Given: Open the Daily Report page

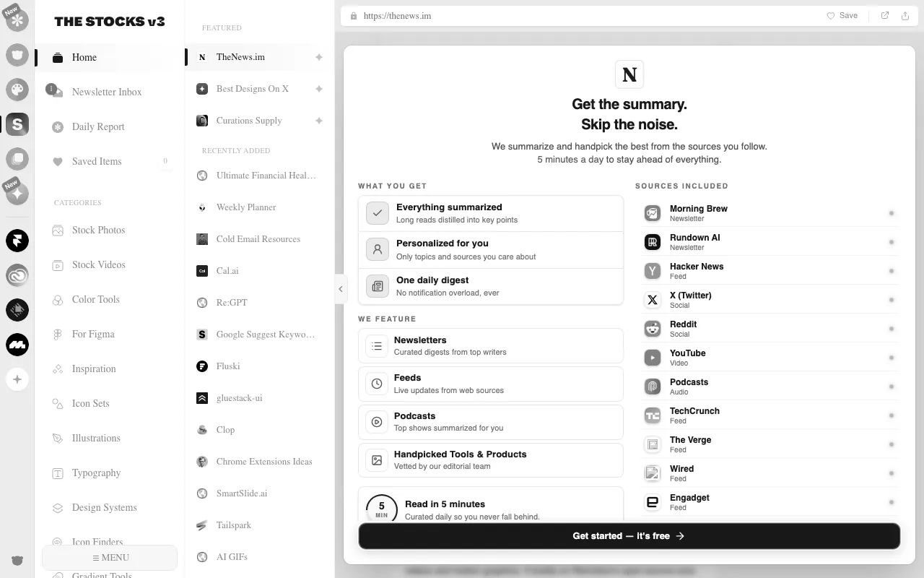Looking at the screenshot, I should click(110, 126).
